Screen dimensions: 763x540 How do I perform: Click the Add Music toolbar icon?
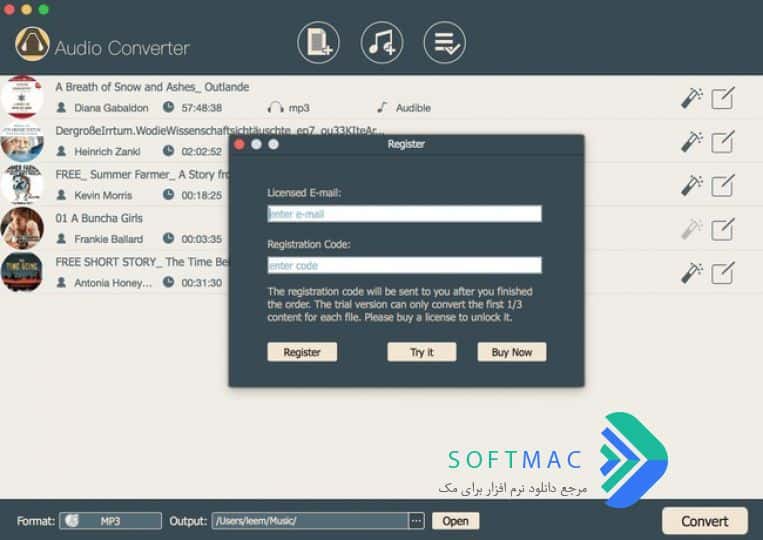[x=382, y=42]
